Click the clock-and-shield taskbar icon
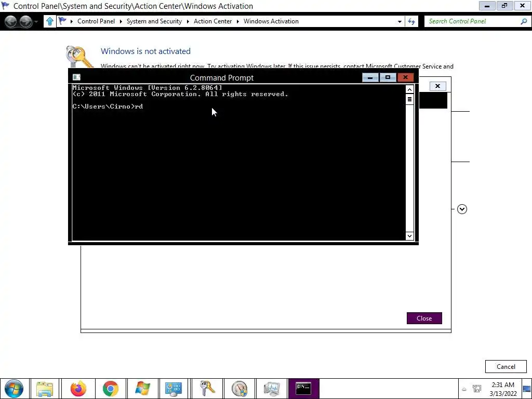Viewport: 532px width, 399px height. coord(240,389)
